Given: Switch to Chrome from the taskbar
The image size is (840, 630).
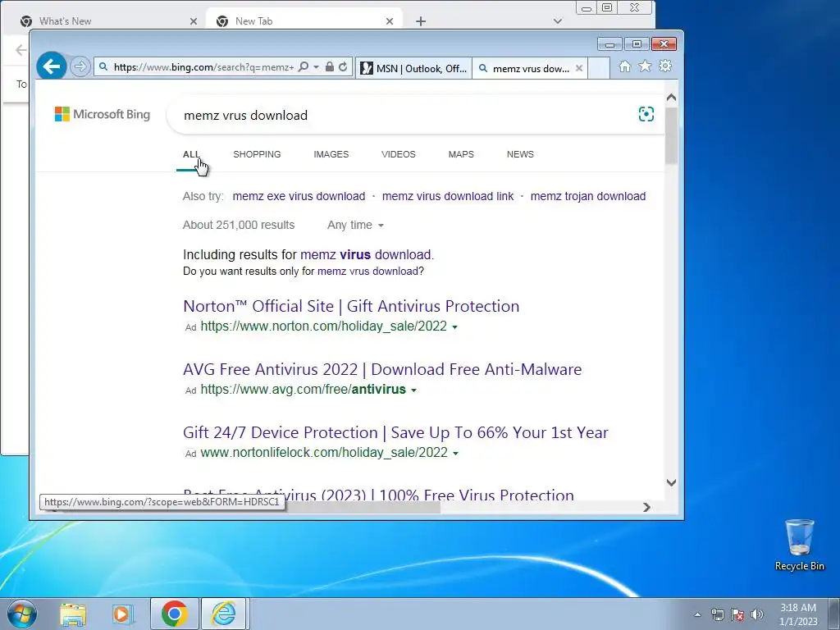Looking at the screenshot, I should 174,614.
